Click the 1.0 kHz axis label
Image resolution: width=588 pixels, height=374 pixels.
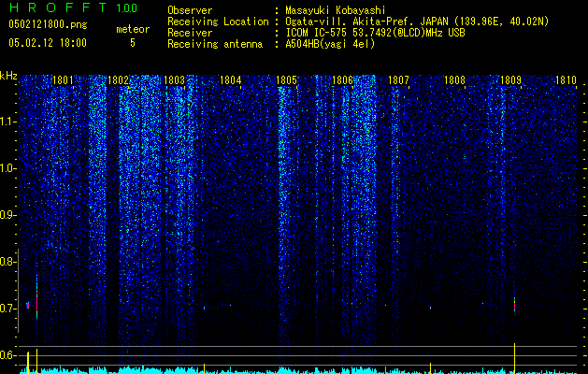(x=7, y=168)
